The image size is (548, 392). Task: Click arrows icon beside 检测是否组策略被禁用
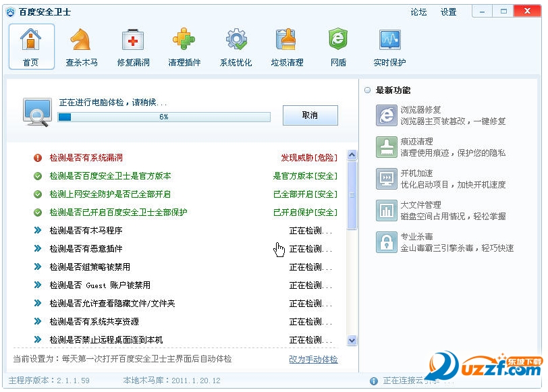tap(38, 267)
